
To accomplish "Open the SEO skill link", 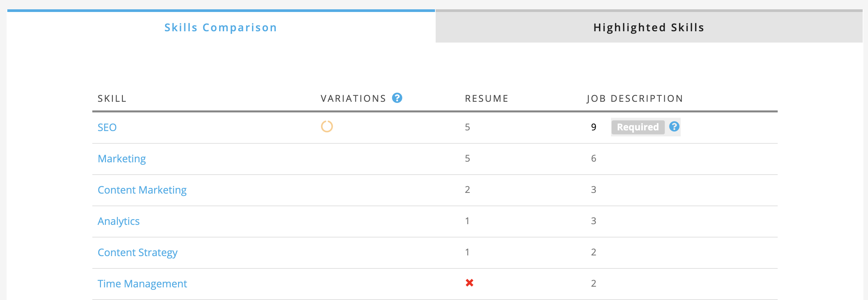I will tap(107, 127).
